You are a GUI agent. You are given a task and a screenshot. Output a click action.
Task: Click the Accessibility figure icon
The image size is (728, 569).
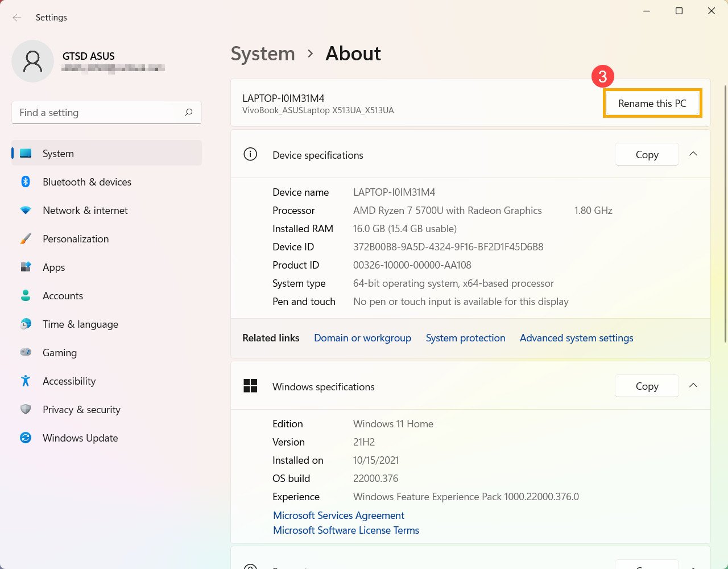(26, 381)
